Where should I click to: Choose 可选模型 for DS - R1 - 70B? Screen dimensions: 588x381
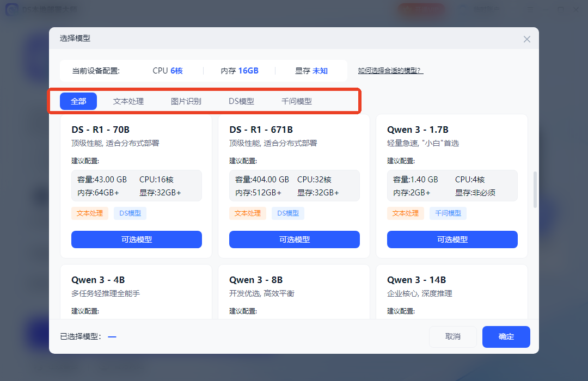pyautogui.click(x=137, y=239)
